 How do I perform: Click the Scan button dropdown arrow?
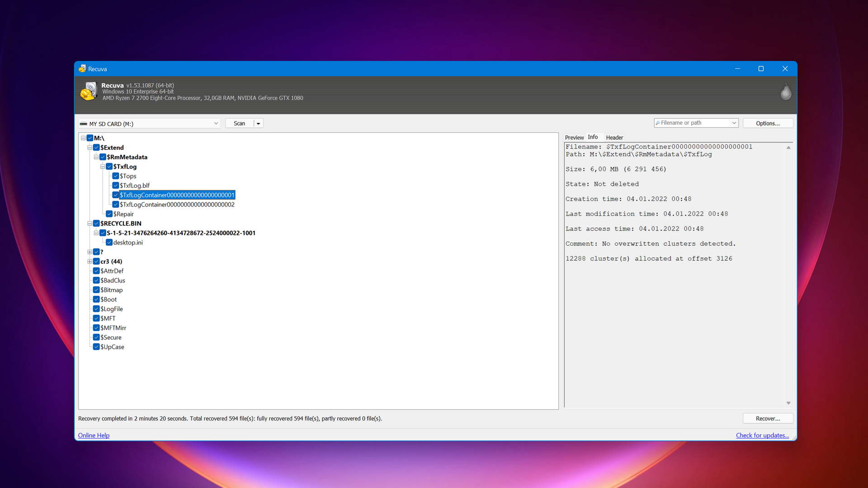coord(258,123)
